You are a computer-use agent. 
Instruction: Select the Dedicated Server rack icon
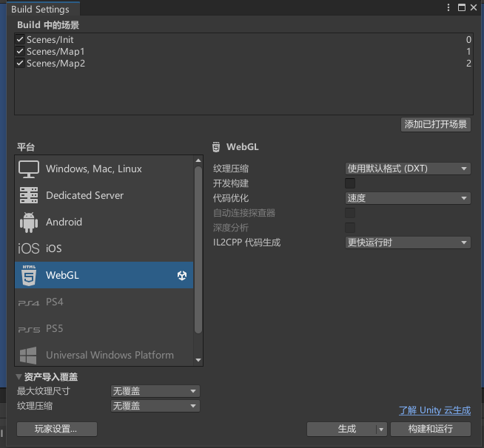click(29, 195)
